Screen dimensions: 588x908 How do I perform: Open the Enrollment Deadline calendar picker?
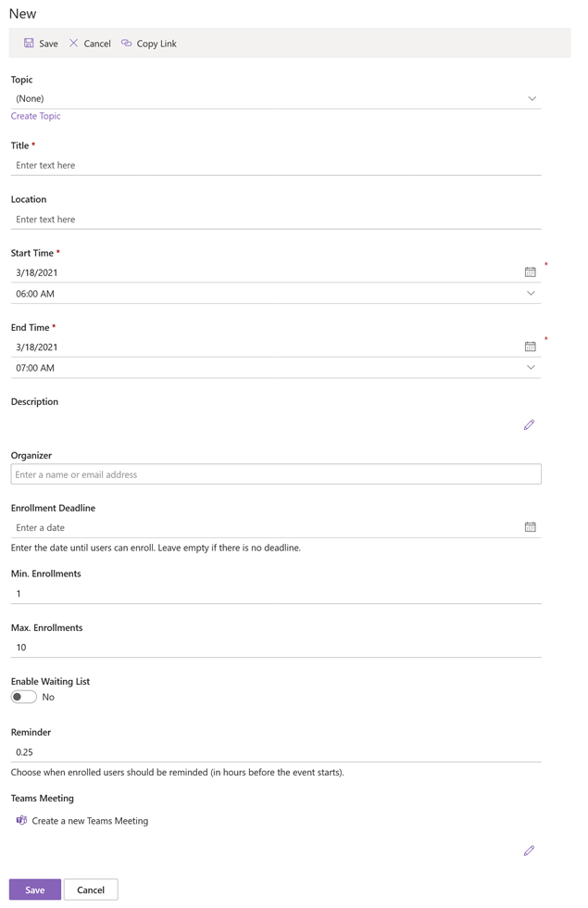530,527
